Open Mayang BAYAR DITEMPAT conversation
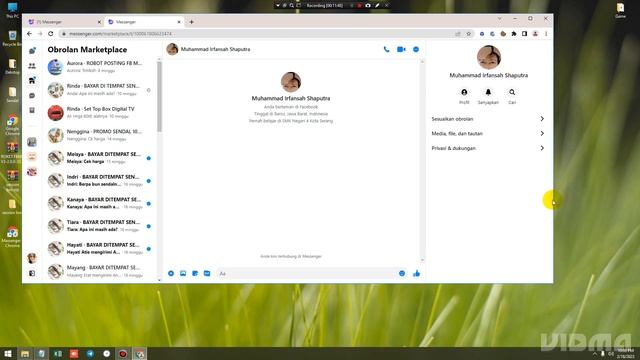Image resolution: width=640 pixels, height=360 pixels. [99, 271]
